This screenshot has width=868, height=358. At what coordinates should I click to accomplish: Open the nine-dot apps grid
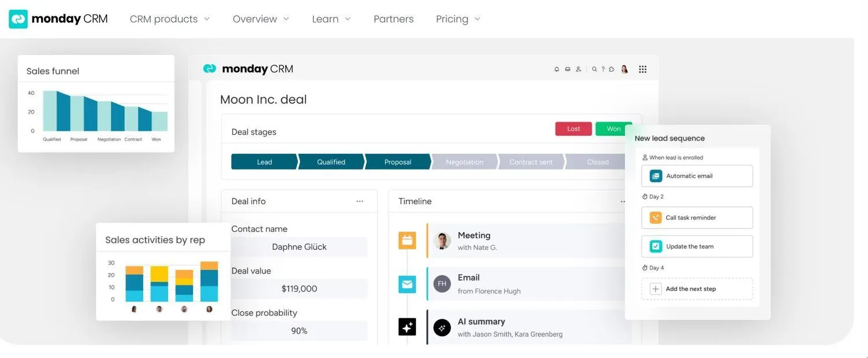(x=642, y=69)
